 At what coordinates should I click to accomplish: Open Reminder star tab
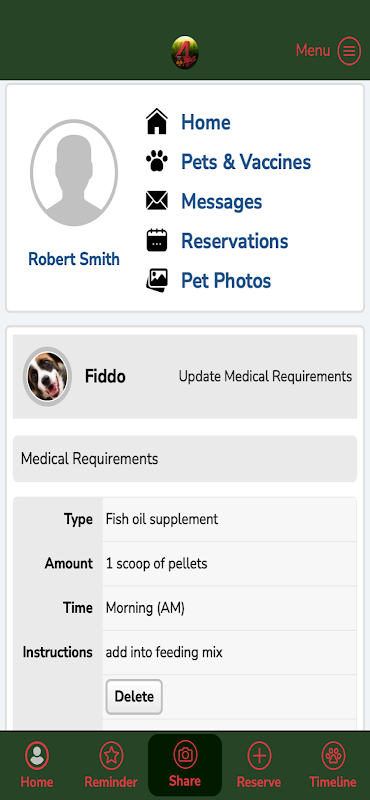[111, 764]
